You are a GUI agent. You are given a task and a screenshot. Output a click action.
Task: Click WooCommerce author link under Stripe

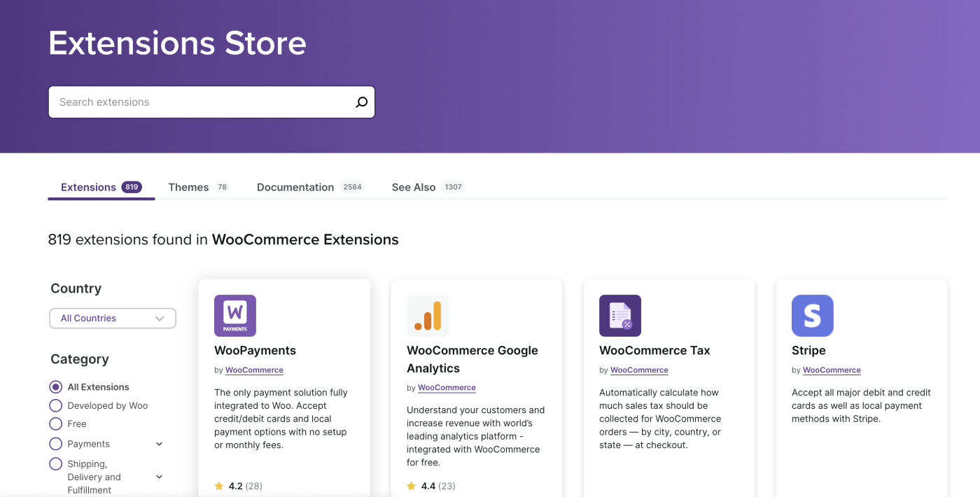pos(832,370)
